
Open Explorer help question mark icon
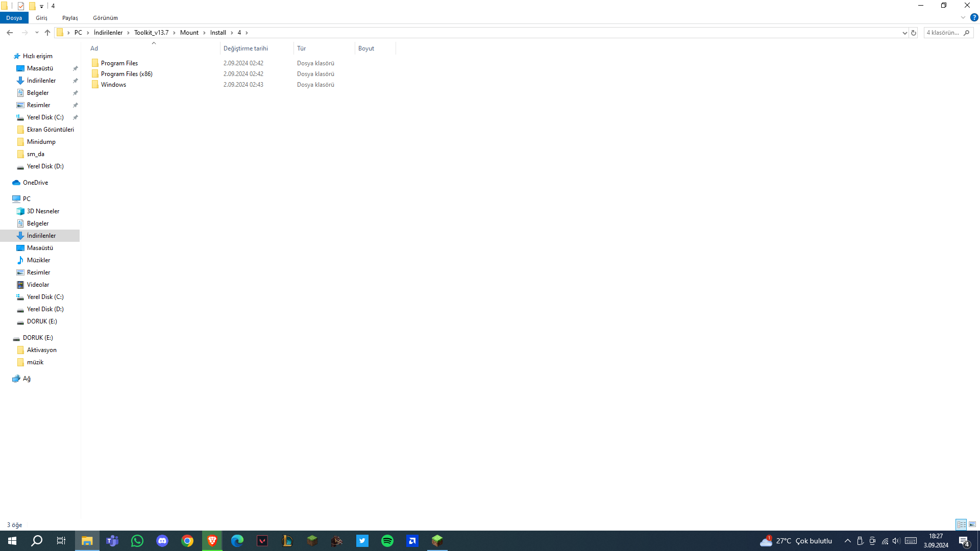(974, 17)
